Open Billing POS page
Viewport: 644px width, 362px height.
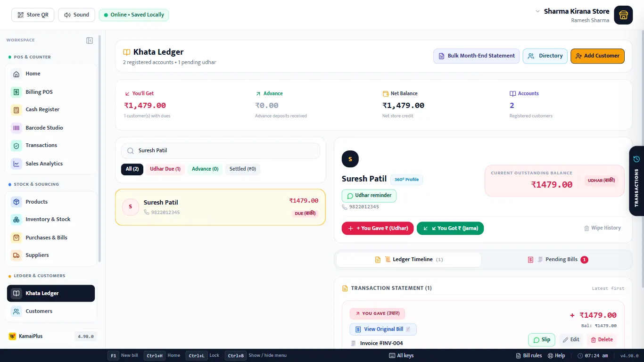[x=51, y=92]
